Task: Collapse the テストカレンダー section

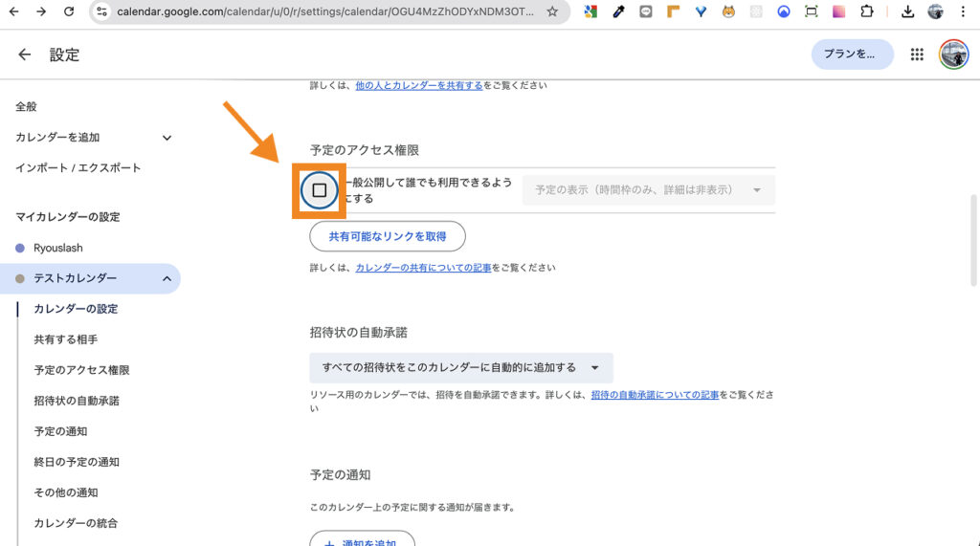Action: point(167,278)
